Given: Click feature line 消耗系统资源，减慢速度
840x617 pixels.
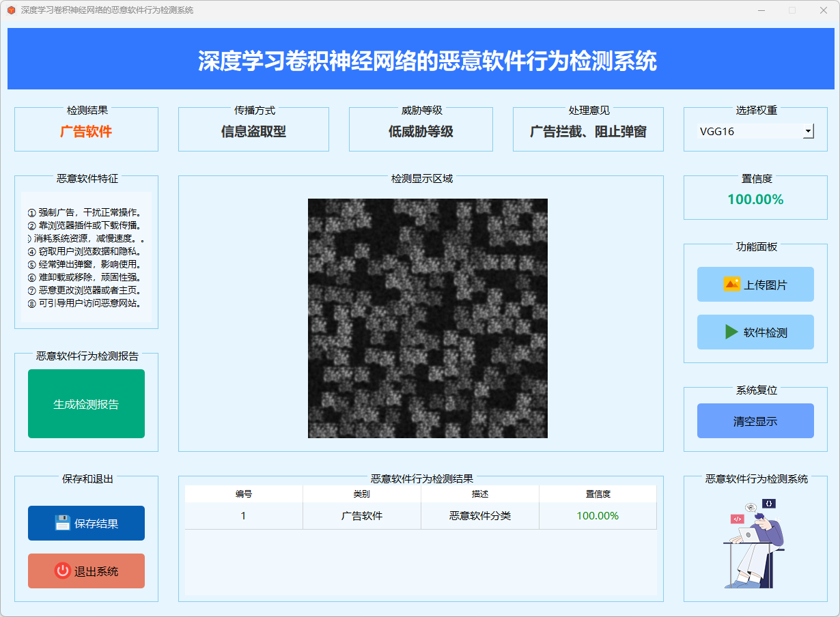Looking at the screenshot, I should tap(85, 238).
